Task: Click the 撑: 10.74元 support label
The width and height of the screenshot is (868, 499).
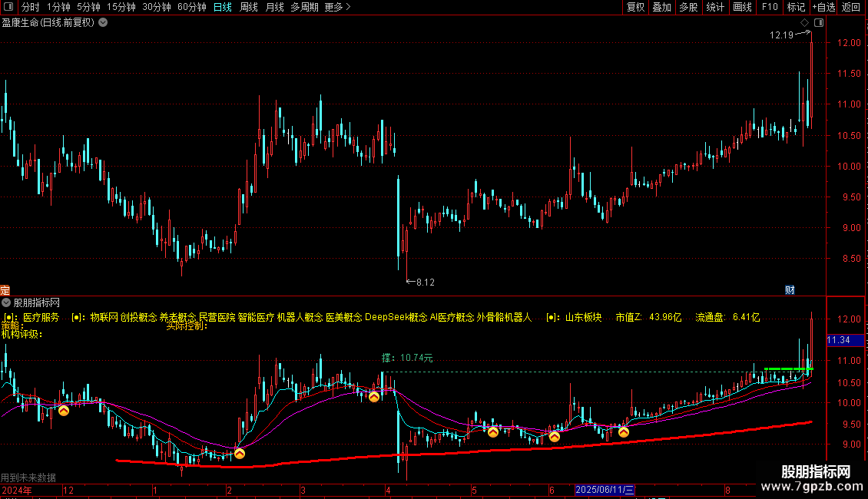Action: (407, 358)
